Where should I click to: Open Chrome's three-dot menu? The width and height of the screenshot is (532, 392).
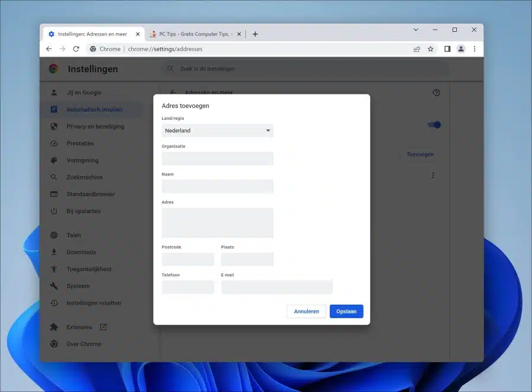coord(475,49)
